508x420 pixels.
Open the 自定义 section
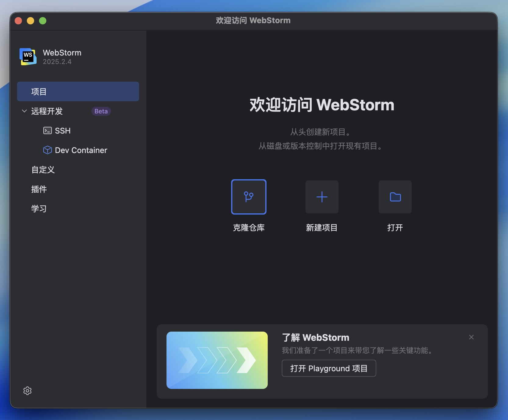coord(43,170)
